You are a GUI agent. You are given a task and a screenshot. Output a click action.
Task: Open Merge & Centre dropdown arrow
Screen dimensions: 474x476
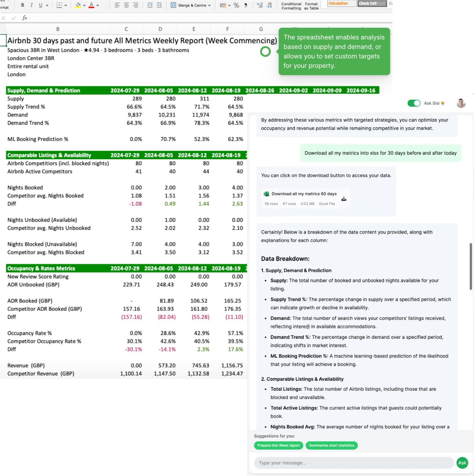[209, 5]
